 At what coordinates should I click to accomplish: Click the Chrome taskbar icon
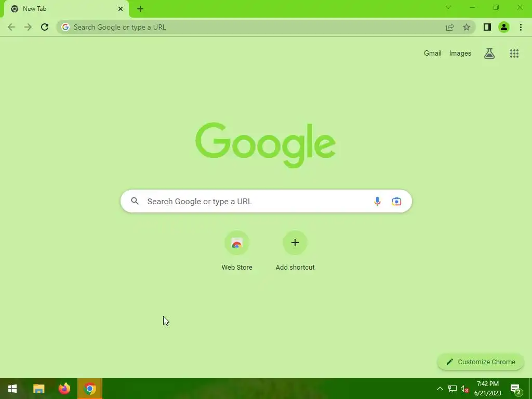pyautogui.click(x=90, y=389)
